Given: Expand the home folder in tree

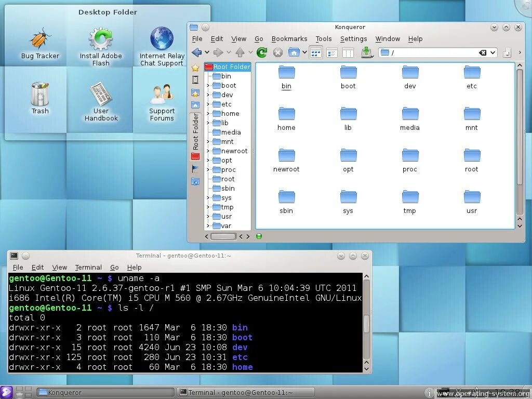Looking at the screenshot, I should 208,114.
